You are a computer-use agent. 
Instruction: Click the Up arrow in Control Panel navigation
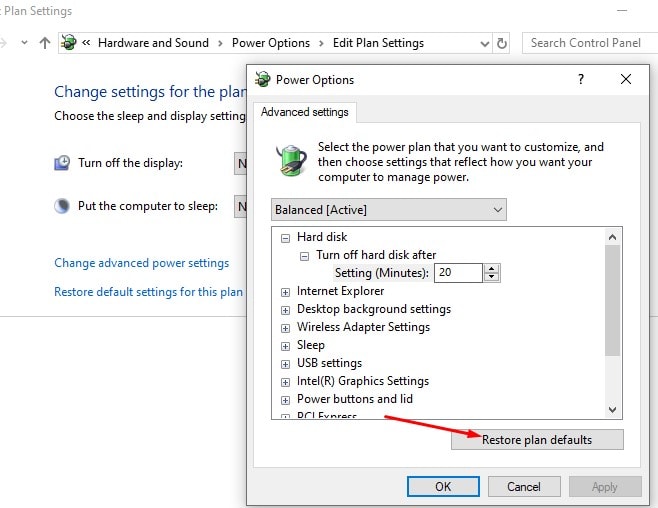coord(45,43)
